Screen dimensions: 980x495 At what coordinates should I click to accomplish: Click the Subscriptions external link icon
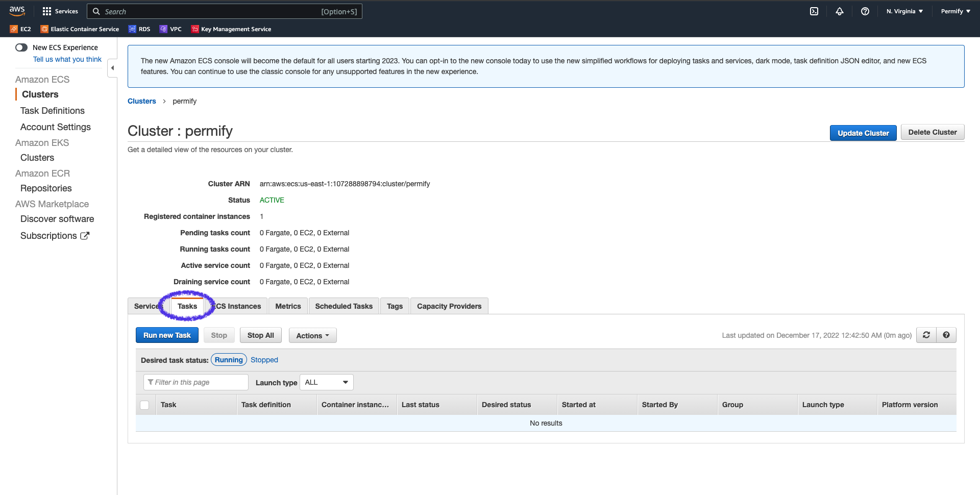coord(85,236)
